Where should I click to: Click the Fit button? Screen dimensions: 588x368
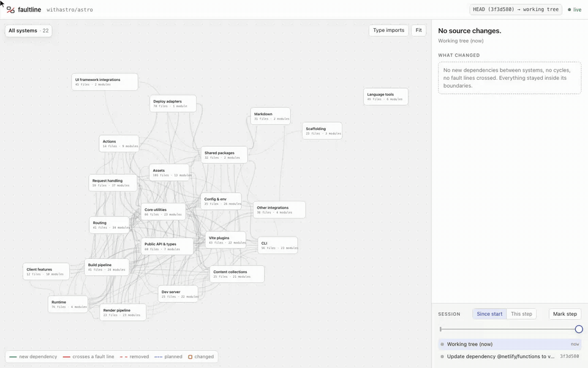pyautogui.click(x=418, y=31)
